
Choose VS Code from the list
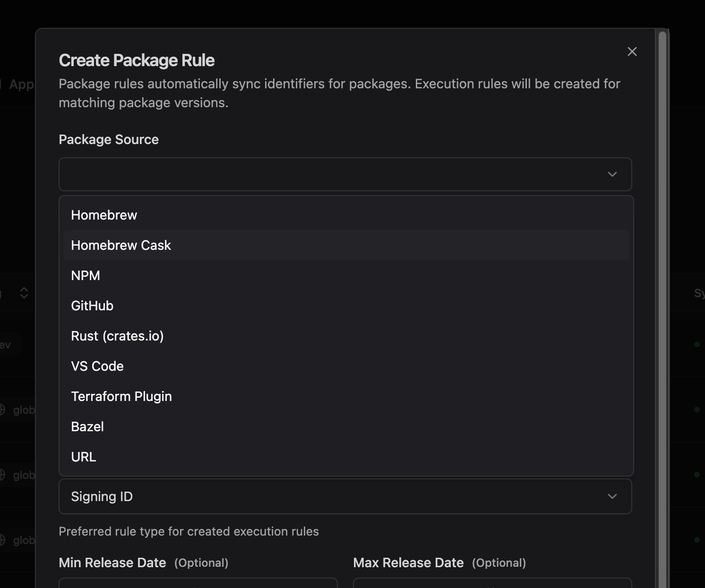point(97,366)
